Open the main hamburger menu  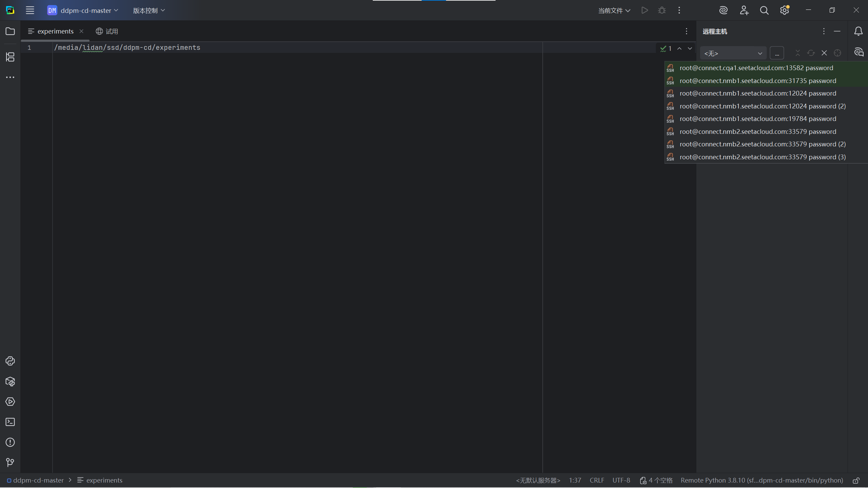[30, 11]
